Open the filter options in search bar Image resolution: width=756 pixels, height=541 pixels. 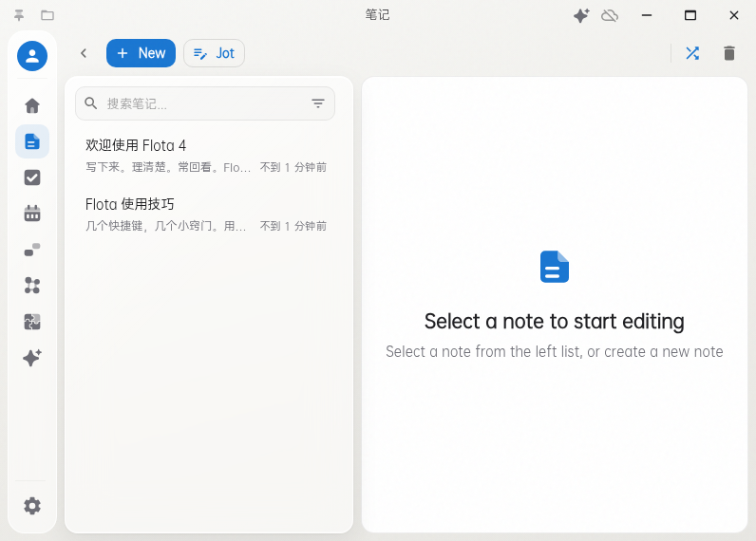[x=318, y=103]
